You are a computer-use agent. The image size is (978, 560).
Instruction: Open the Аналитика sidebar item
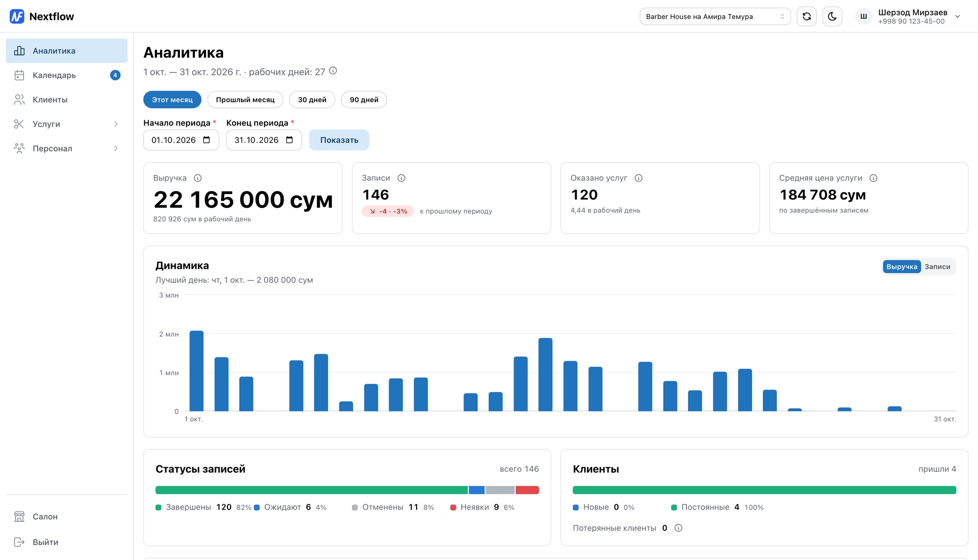coord(67,51)
